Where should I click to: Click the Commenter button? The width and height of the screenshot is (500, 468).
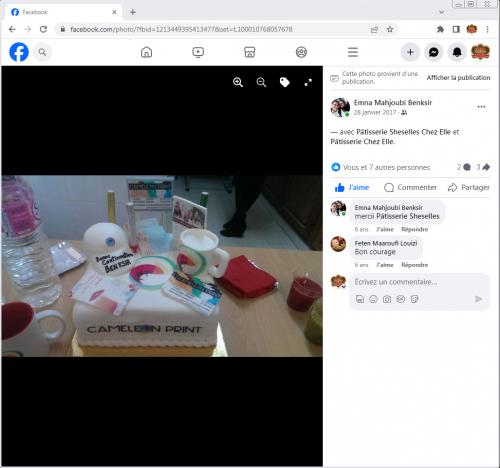[x=410, y=187]
